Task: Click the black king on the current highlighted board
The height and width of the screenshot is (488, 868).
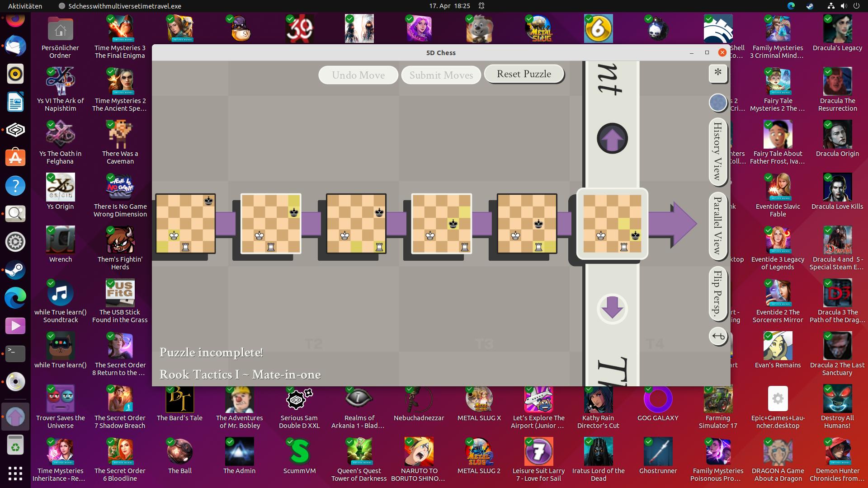Action: (x=636, y=235)
